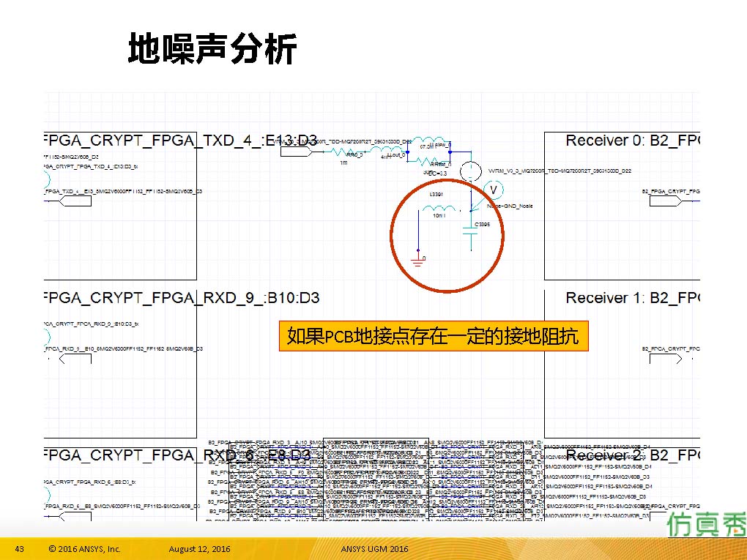Click the port symbol in Receiver 0 block
Viewport: 747px width, 560px height.
[666, 201]
